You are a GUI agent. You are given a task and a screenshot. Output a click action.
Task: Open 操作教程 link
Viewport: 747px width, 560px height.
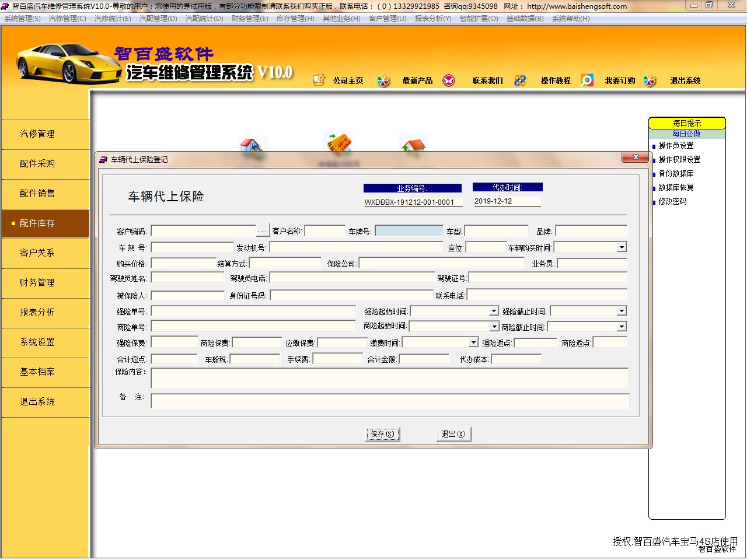pyautogui.click(x=556, y=80)
